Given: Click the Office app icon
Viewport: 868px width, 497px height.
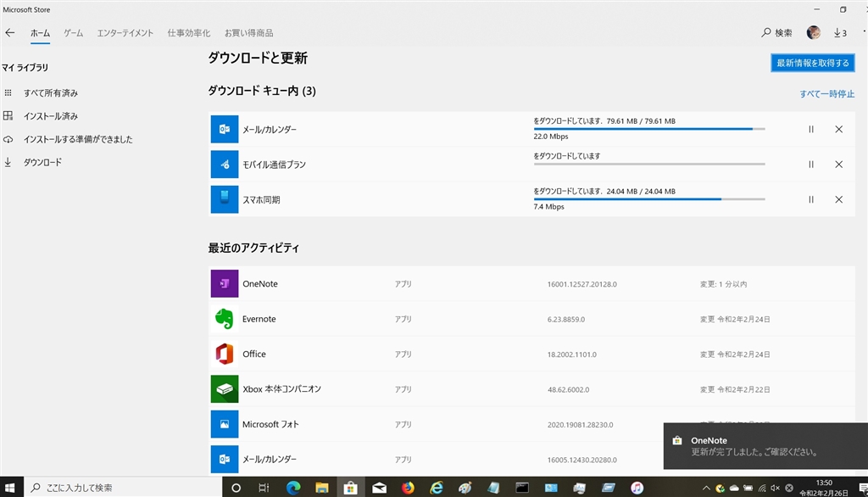Looking at the screenshot, I should [225, 354].
